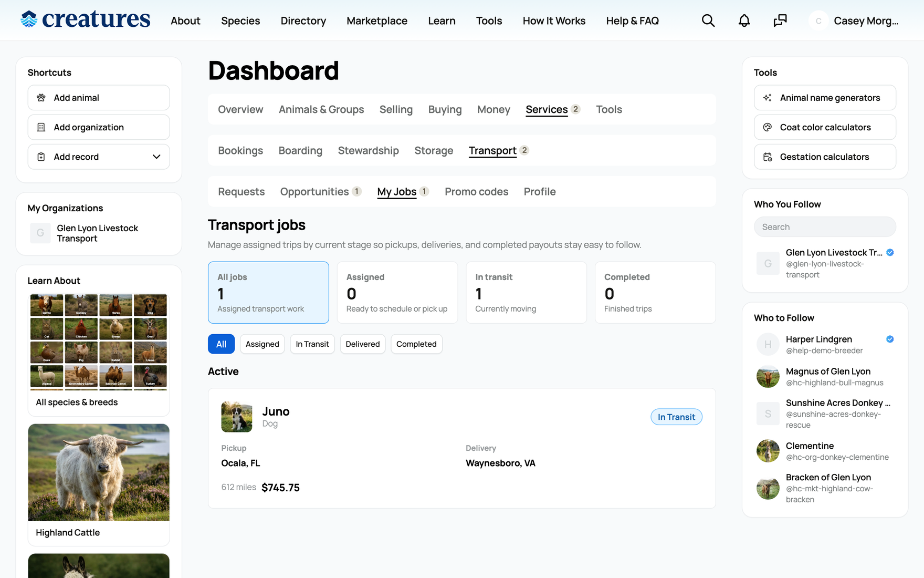Open Coat color calculators tool

coord(825,127)
